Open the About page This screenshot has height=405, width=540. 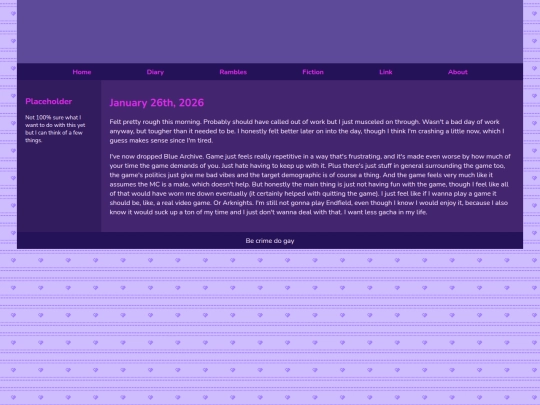click(458, 72)
